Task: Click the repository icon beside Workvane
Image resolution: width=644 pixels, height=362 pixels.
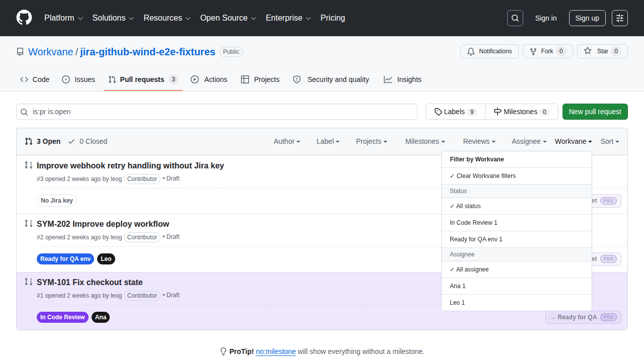Action: click(20, 52)
